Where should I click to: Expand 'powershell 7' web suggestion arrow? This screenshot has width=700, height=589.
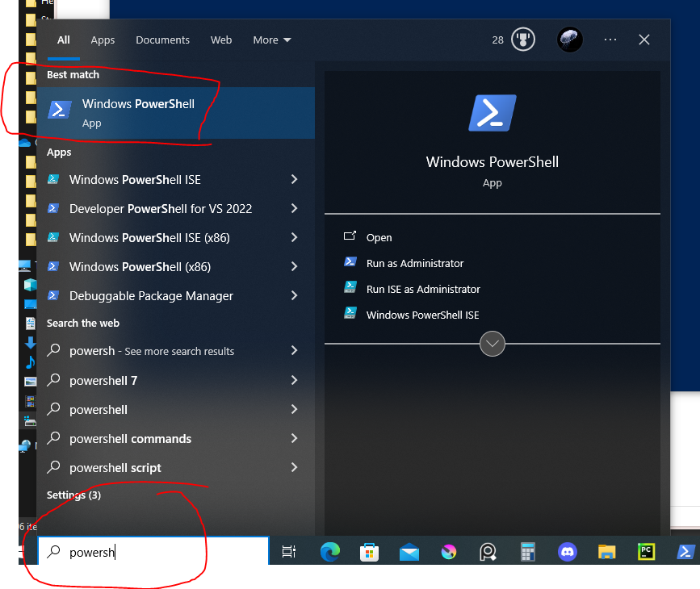[294, 380]
